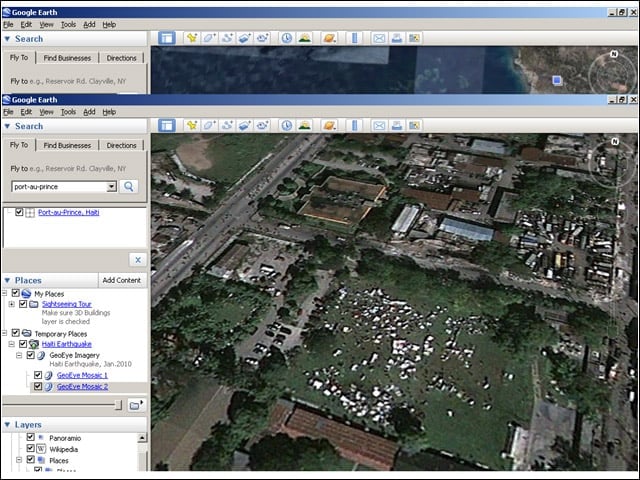Viewport: 640px width, 480px height.
Task: Open the View menu in the front window
Action: (x=46, y=112)
